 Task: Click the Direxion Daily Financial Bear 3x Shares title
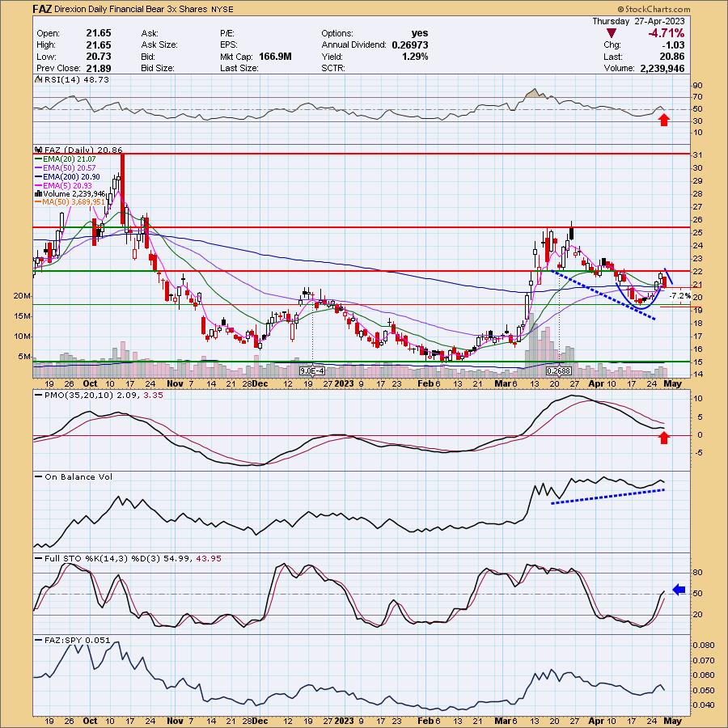130,9
